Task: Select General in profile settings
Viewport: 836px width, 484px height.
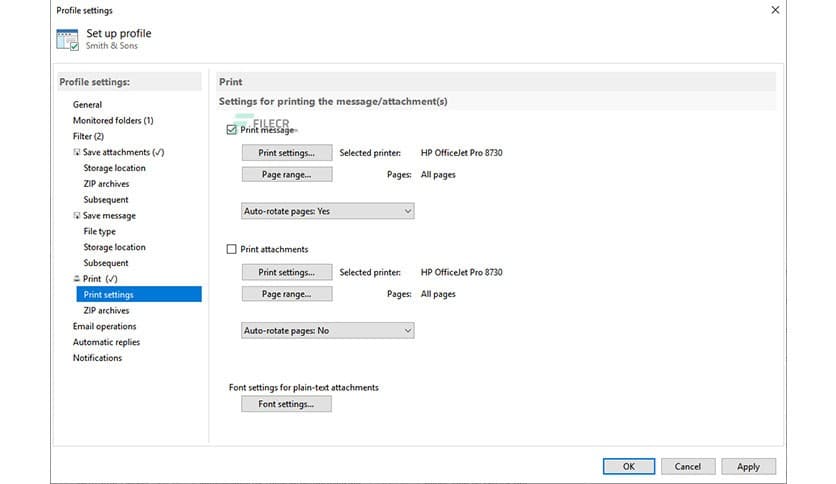Action: coord(87,104)
